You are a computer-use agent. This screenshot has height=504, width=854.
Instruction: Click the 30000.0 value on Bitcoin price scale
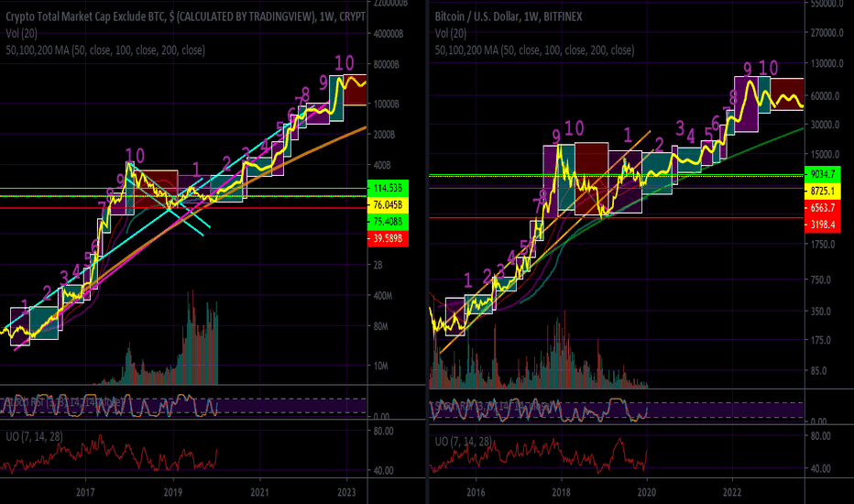coord(825,125)
